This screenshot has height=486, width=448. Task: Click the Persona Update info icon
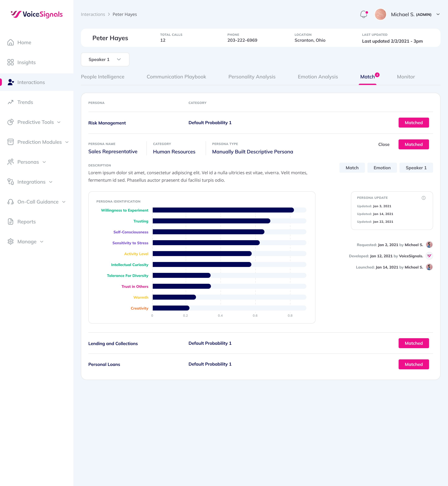423,198
